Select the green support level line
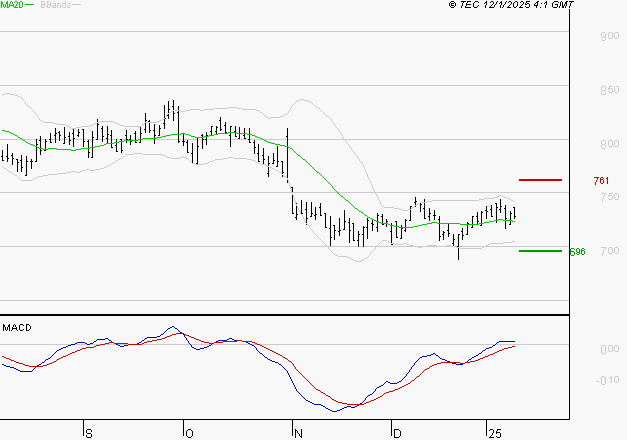Viewport: 627px width, 440px height. pyautogui.click(x=540, y=251)
